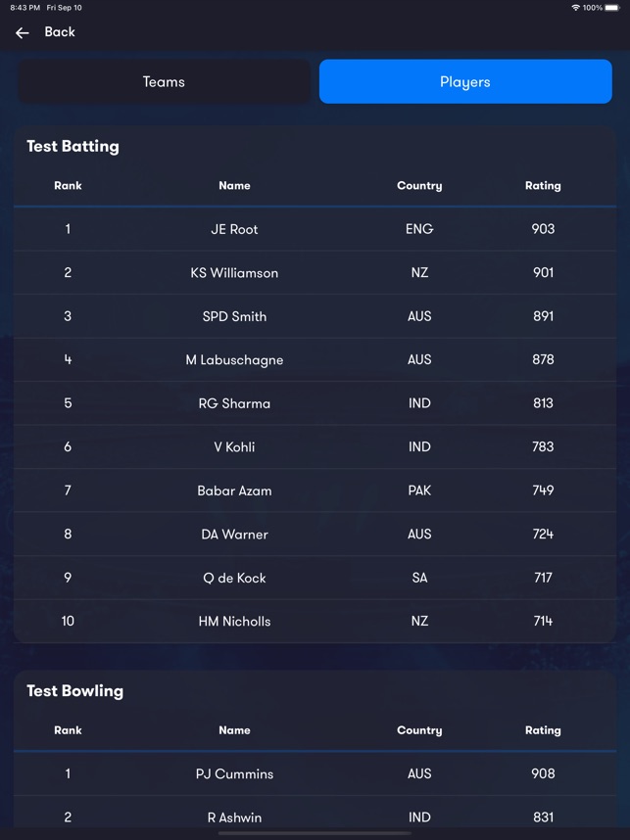Tap the battery indicator icon

(612, 8)
